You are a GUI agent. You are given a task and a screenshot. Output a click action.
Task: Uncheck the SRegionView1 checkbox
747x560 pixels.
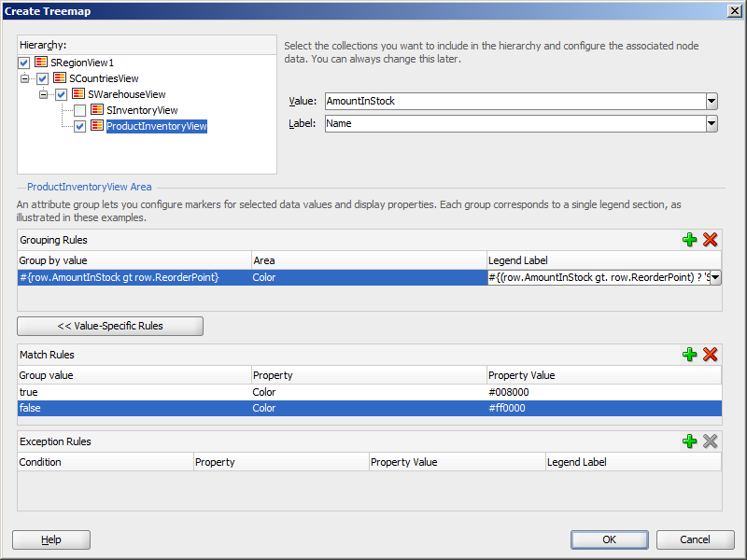click(24, 63)
